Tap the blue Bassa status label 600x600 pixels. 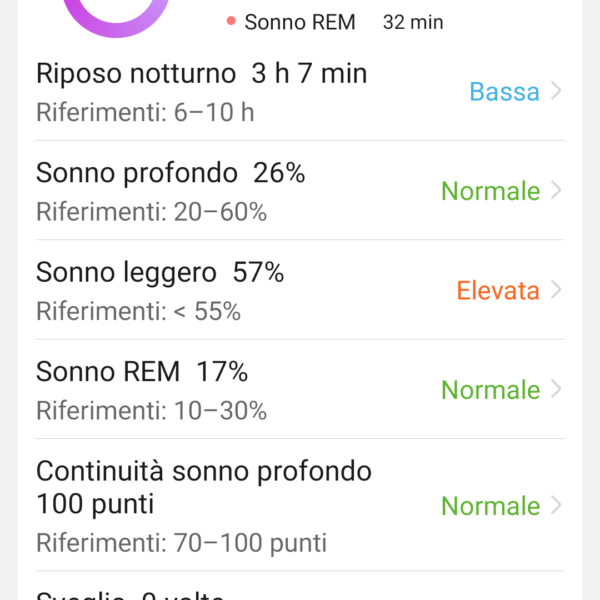[x=504, y=92]
